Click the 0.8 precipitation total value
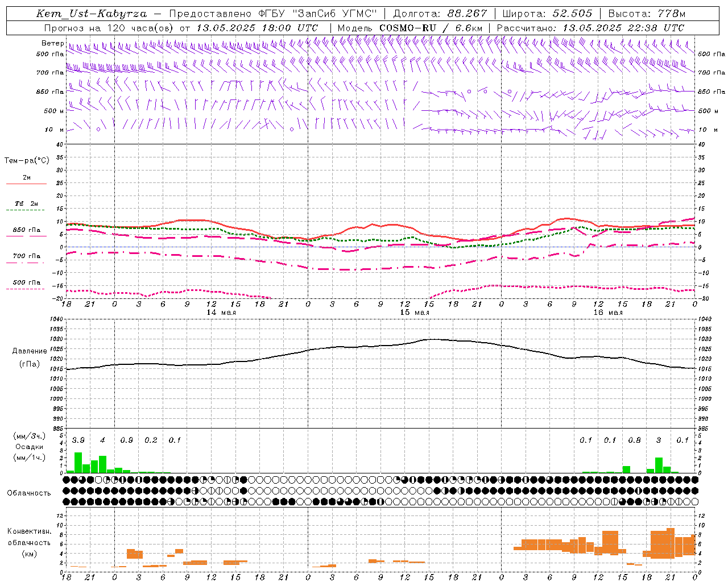 click(634, 440)
